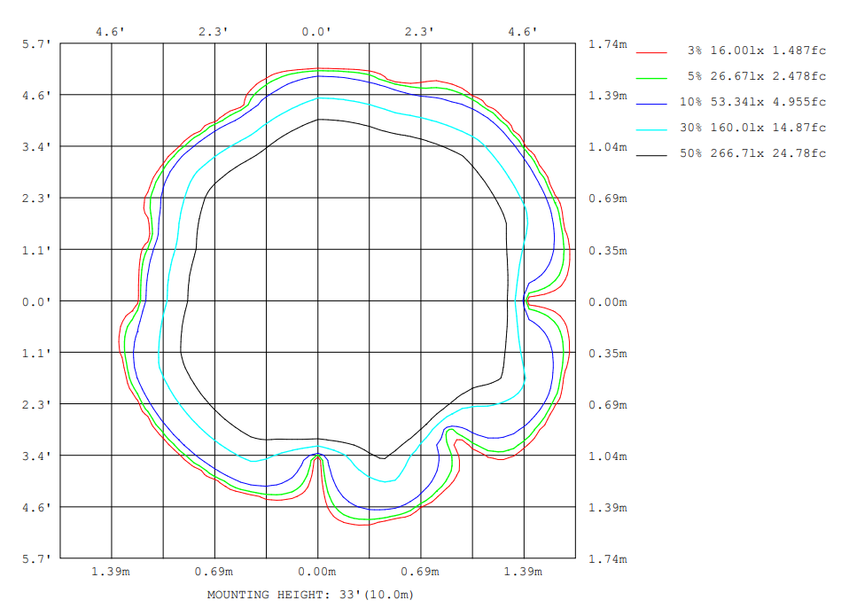The image size is (849, 616).
Task: Click the red 3% legend line
Action: 651,52
